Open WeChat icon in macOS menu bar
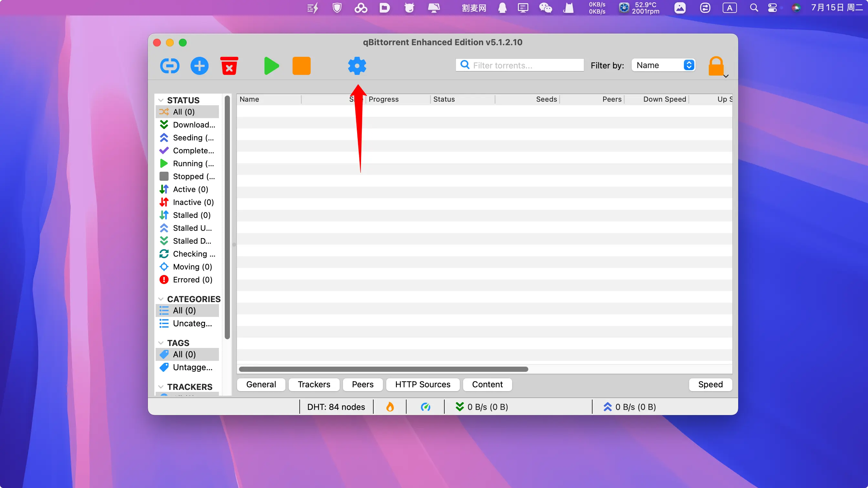868x488 pixels. (545, 8)
